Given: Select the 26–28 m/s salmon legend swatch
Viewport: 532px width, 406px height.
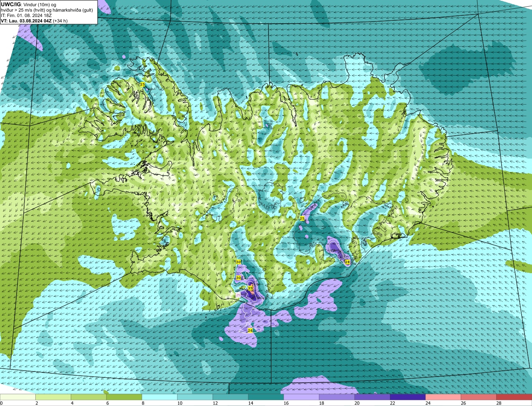Looking at the screenshot, I should [479, 397].
